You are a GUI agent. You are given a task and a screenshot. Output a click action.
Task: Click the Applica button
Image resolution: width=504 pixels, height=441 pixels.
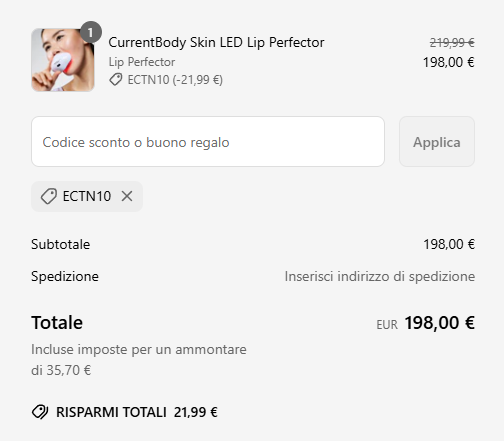pyautogui.click(x=437, y=142)
